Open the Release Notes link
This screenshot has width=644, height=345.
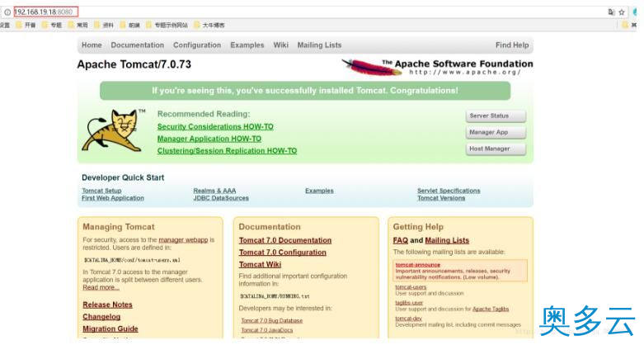tap(107, 305)
